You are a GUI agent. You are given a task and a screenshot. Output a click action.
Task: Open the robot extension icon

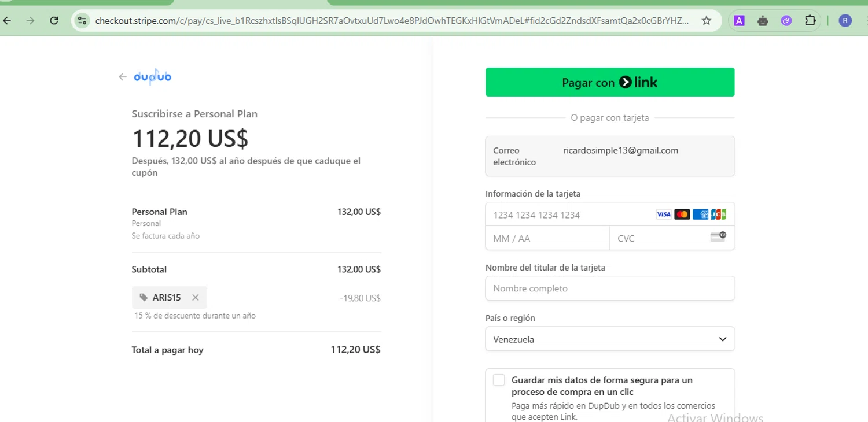pos(763,21)
